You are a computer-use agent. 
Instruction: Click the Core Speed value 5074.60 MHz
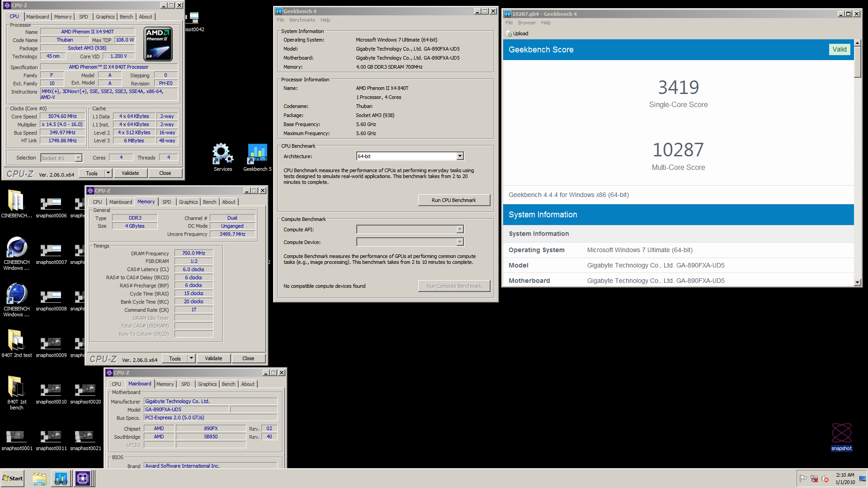tap(63, 116)
